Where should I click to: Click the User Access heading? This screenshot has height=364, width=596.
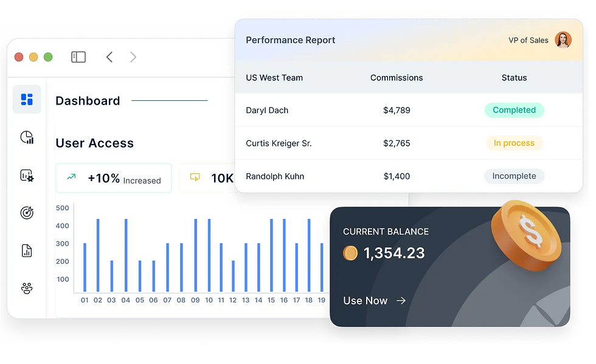95,143
